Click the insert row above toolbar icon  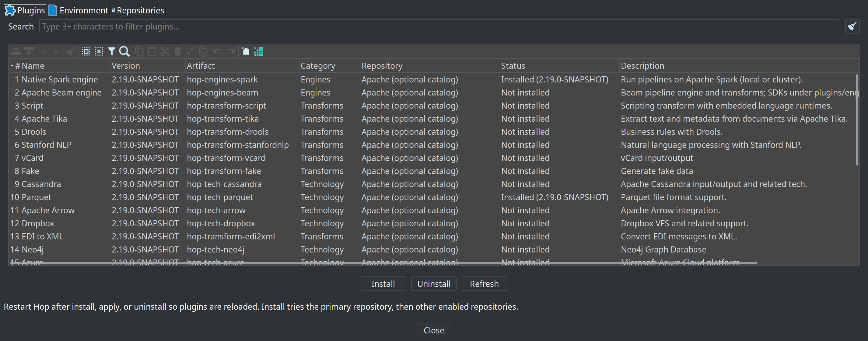point(16,51)
